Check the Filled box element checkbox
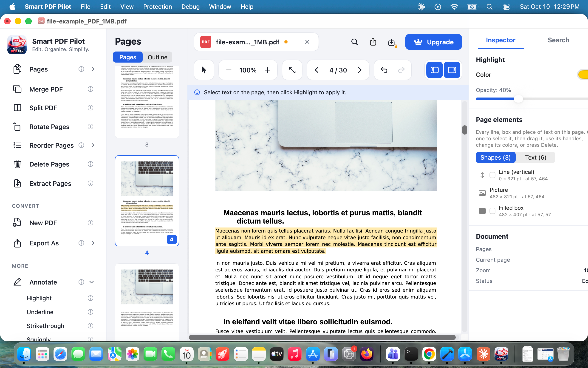 [492, 211]
